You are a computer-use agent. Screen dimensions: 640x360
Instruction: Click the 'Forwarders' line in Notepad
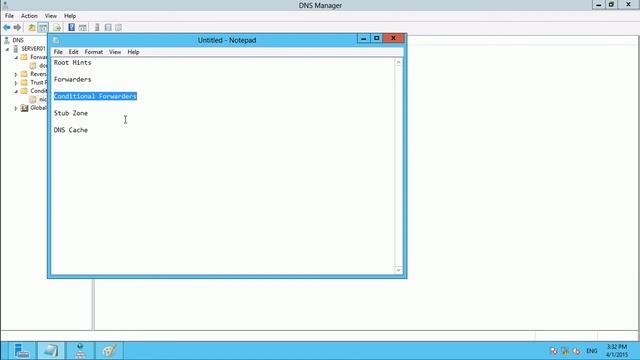[73, 79]
